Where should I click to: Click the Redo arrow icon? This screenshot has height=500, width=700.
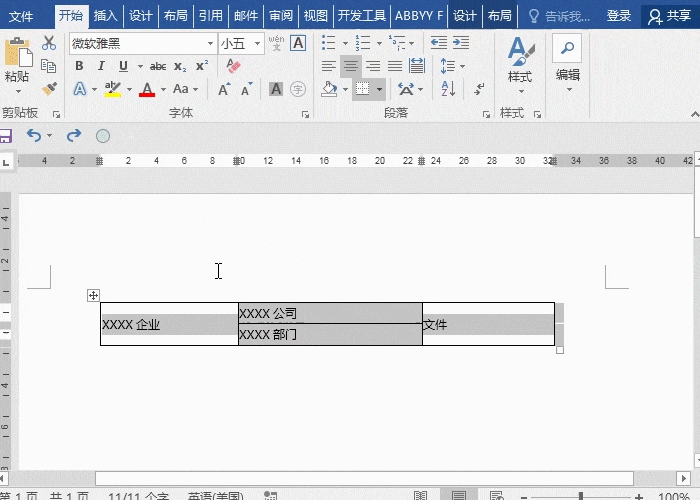pos(73,136)
